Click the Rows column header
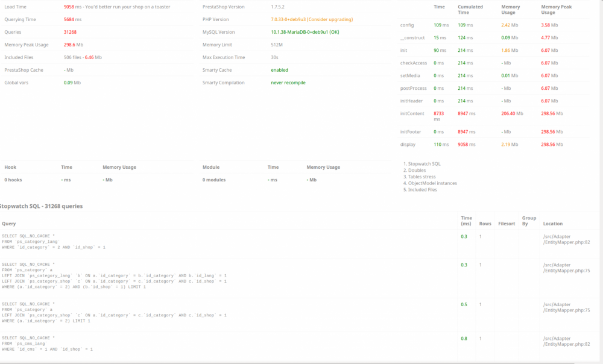The width and height of the screenshot is (603, 364). click(485, 224)
